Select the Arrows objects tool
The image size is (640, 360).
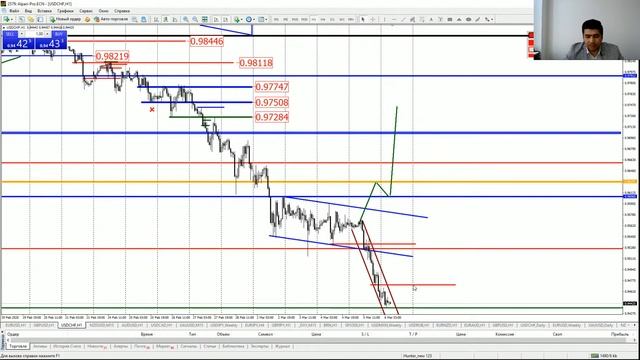487,19
